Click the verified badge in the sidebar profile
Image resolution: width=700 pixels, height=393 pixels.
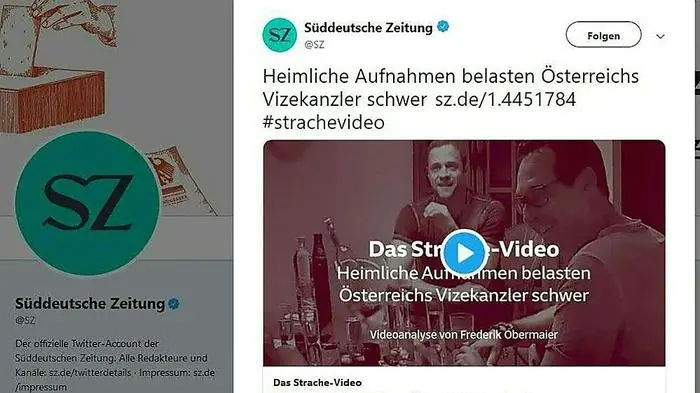click(174, 304)
